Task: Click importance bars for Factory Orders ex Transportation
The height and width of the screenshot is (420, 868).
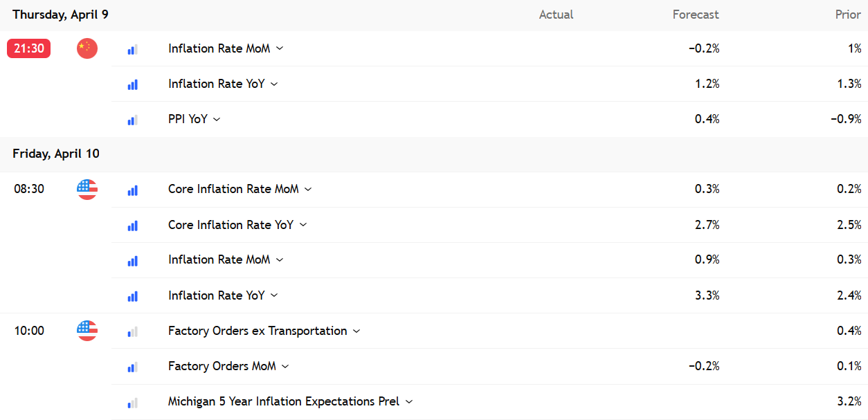Action: [x=132, y=331]
